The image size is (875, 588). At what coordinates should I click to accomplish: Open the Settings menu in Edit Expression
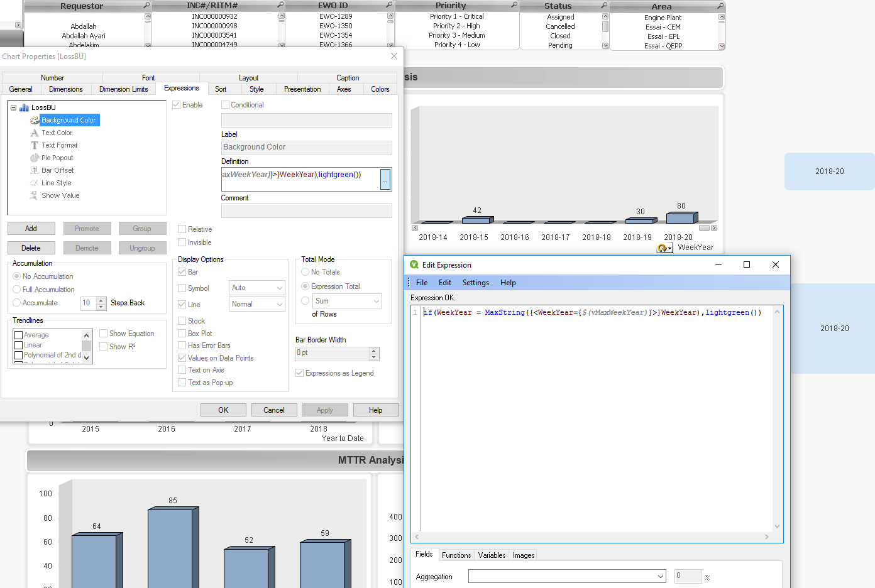point(475,283)
